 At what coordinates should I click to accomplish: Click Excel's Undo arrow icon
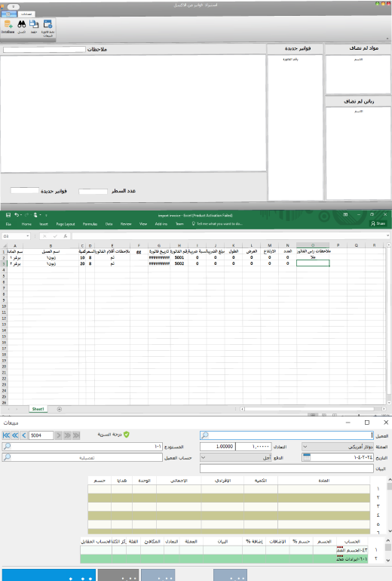(x=17, y=215)
